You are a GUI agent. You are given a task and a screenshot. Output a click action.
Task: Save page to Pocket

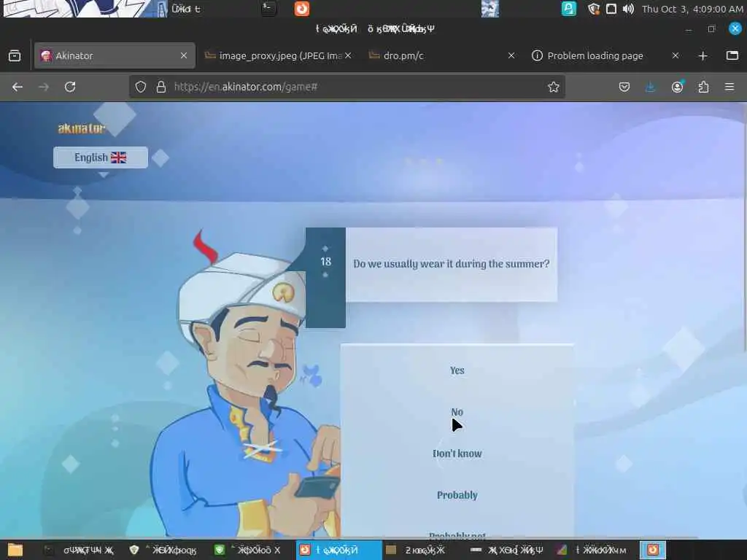tap(624, 87)
